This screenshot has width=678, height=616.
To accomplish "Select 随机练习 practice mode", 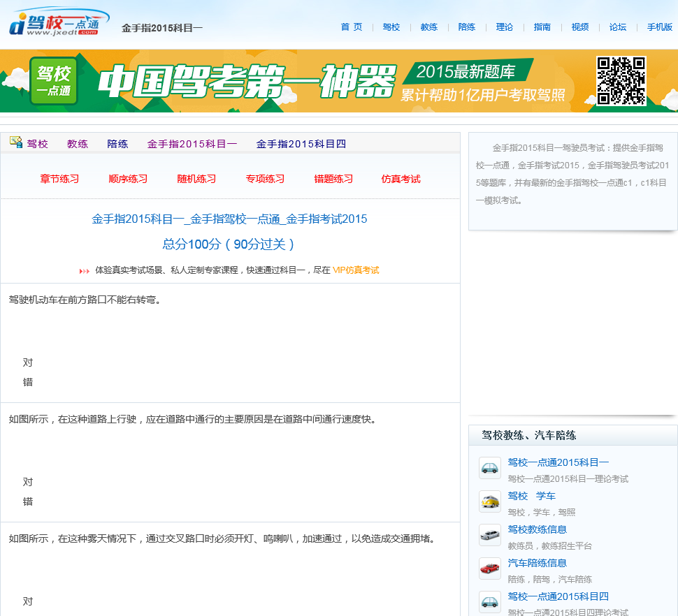I will click(196, 179).
